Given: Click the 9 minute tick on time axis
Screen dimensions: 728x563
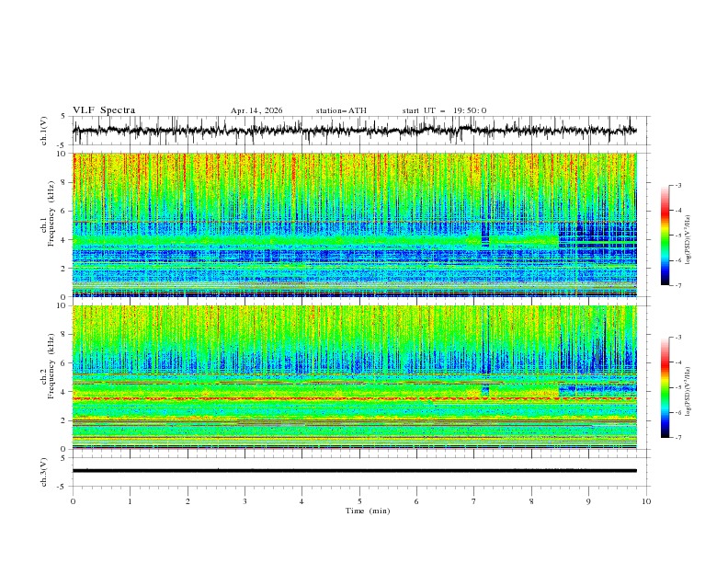Looking at the screenshot, I should pyautogui.click(x=588, y=501).
